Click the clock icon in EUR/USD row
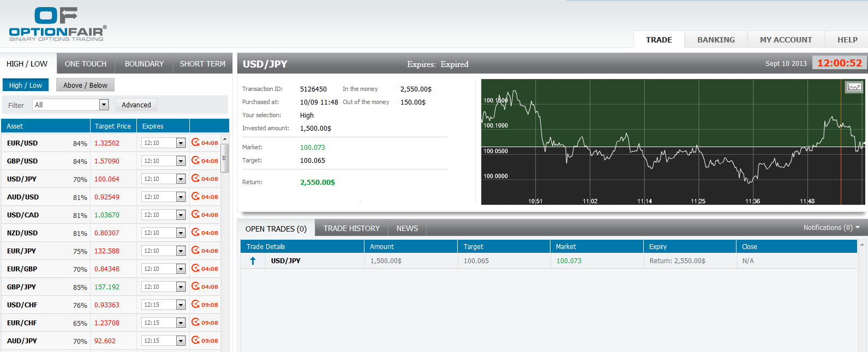This screenshot has height=352, width=868. tap(195, 143)
